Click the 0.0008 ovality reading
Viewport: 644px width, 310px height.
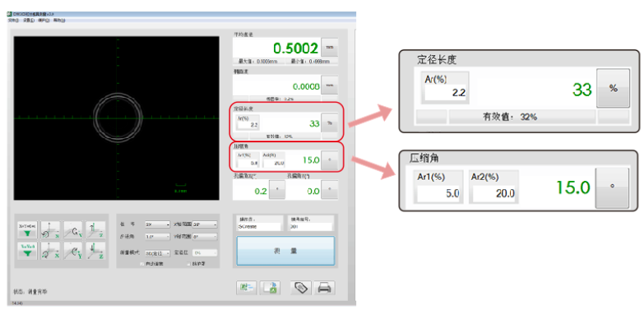coord(307,86)
